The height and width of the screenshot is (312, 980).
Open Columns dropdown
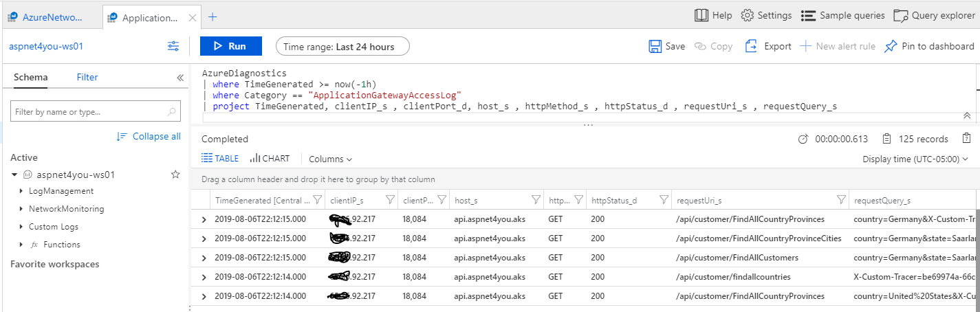(330, 159)
